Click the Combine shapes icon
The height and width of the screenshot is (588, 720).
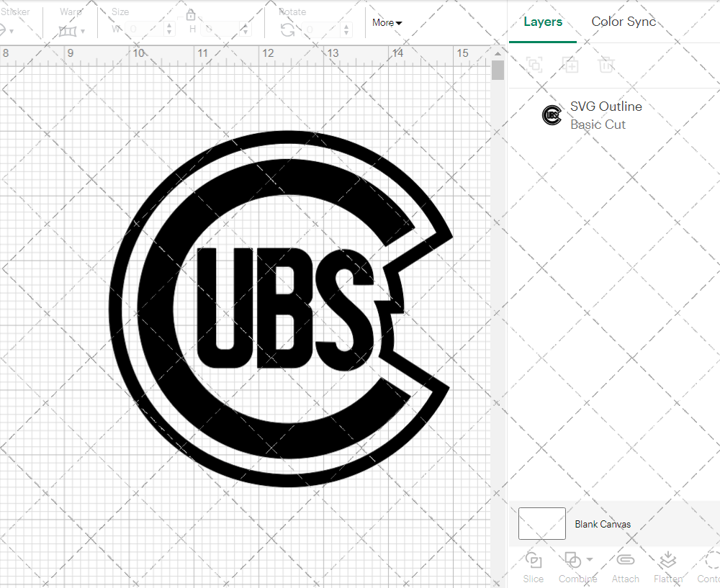[x=572, y=560]
